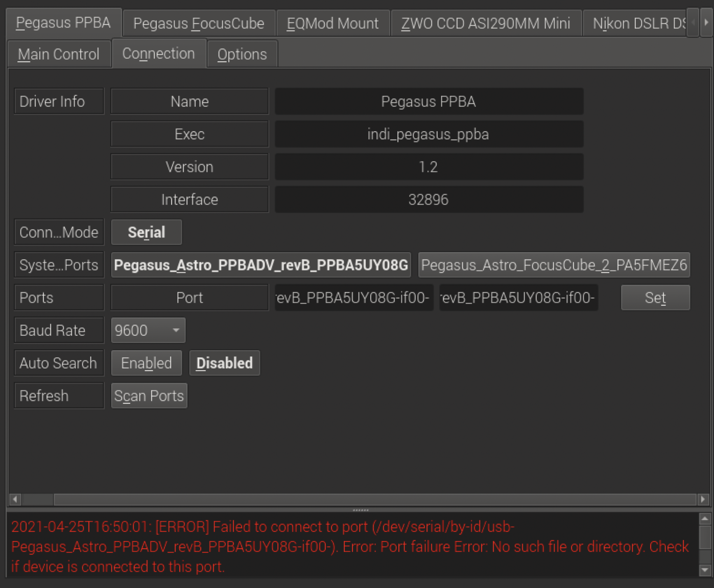Open the Nikon DSLR device tab

pos(635,23)
